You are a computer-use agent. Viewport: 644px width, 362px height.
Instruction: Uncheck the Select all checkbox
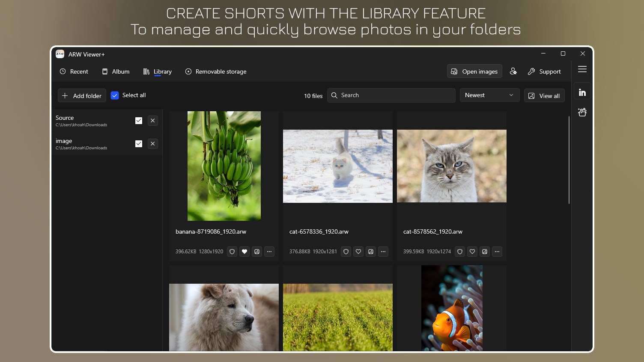(115, 95)
